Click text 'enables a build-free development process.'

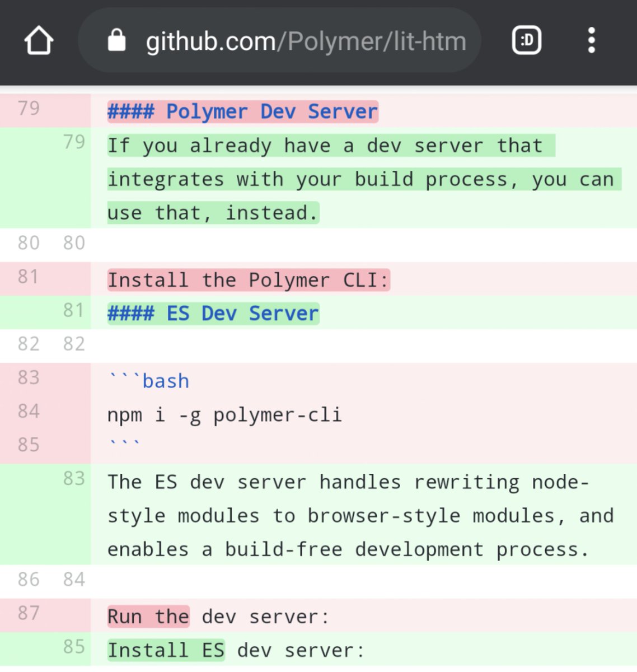348,549
